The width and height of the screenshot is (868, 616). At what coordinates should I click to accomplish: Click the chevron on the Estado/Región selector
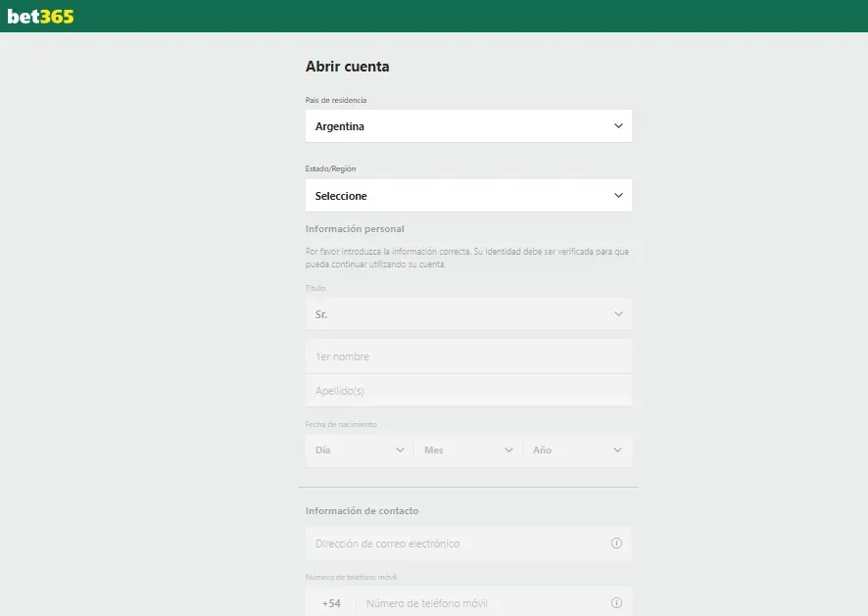click(618, 195)
